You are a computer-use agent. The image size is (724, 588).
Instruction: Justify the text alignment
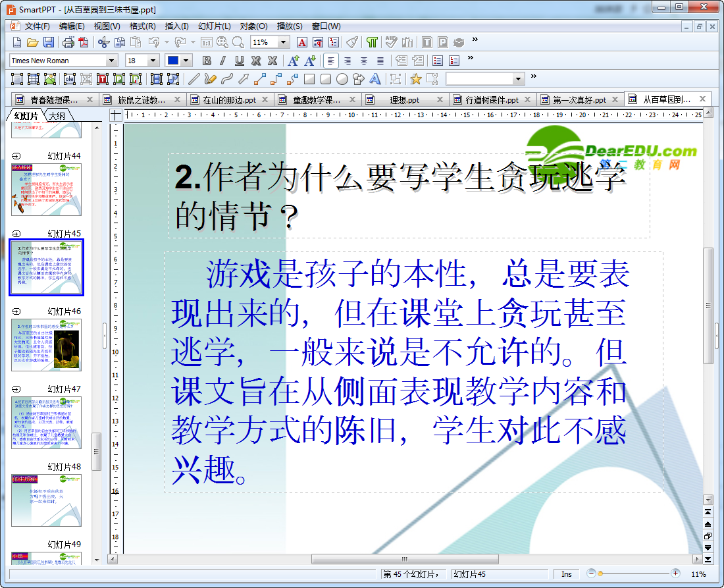point(380,61)
